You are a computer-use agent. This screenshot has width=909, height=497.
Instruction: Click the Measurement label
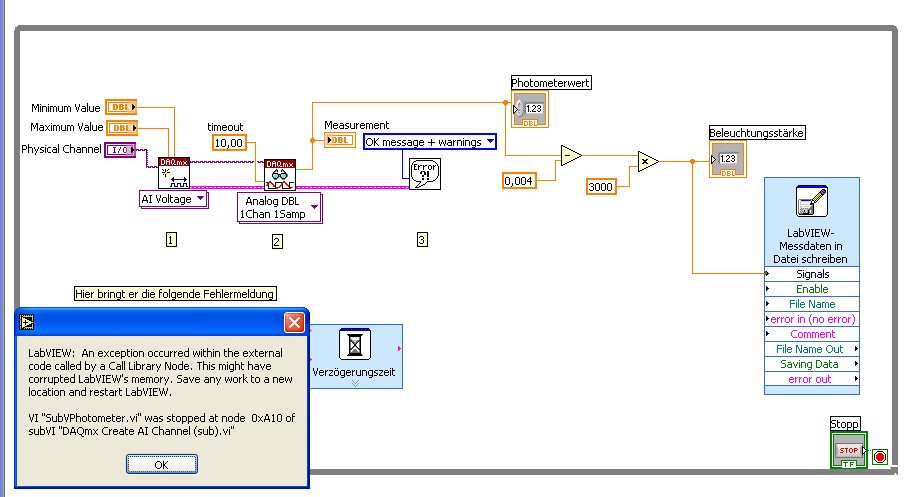click(x=357, y=125)
